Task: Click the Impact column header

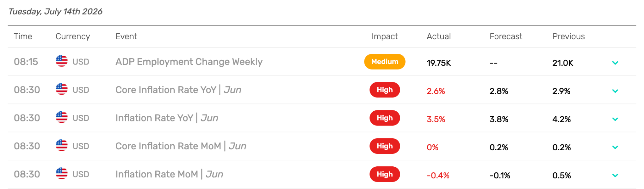Action: pyautogui.click(x=385, y=36)
